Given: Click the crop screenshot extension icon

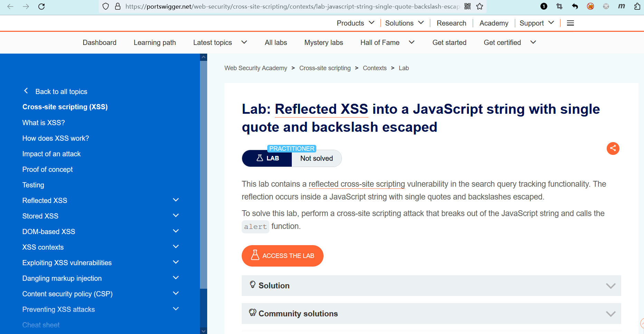Looking at the screenshot, I should [559, 7].
